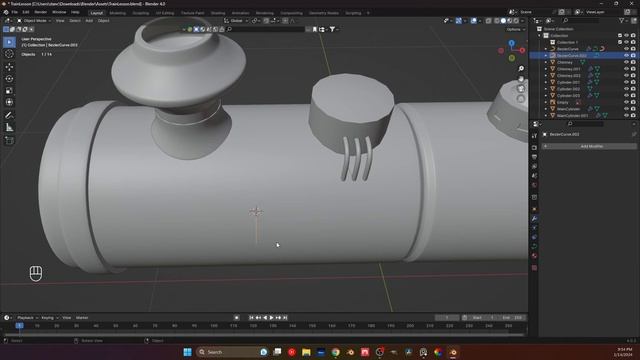The width and height of the screenshot is (640, 360).
Task: Open the Object Mode dropdown
Action: [34, 20]
